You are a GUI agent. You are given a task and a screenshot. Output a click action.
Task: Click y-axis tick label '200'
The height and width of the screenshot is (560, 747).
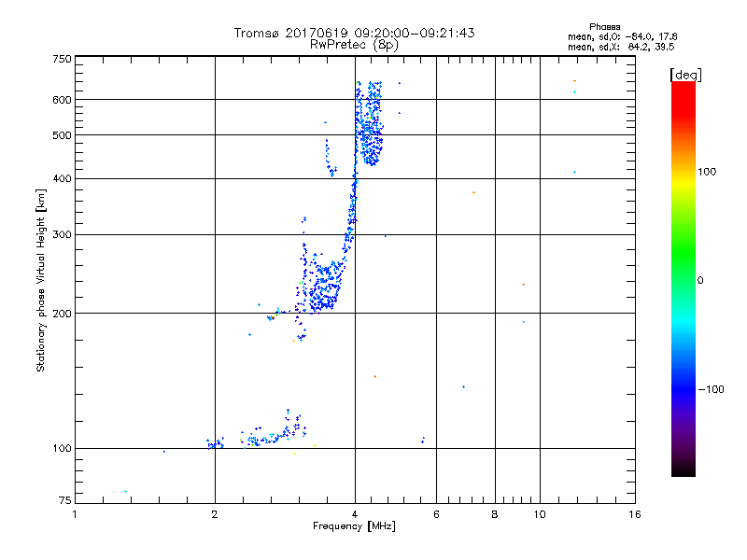pyautogui.click(x=62, y=314)
